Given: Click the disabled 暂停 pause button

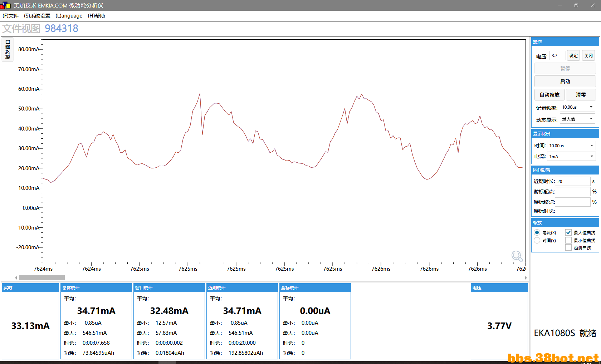Looking at the screenshot, I should (565, 68).
